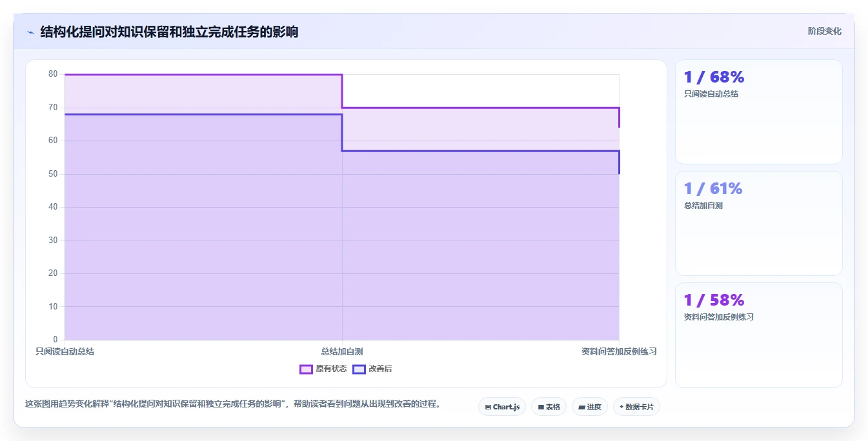Click the y-axis value 0

coord(56,340)
